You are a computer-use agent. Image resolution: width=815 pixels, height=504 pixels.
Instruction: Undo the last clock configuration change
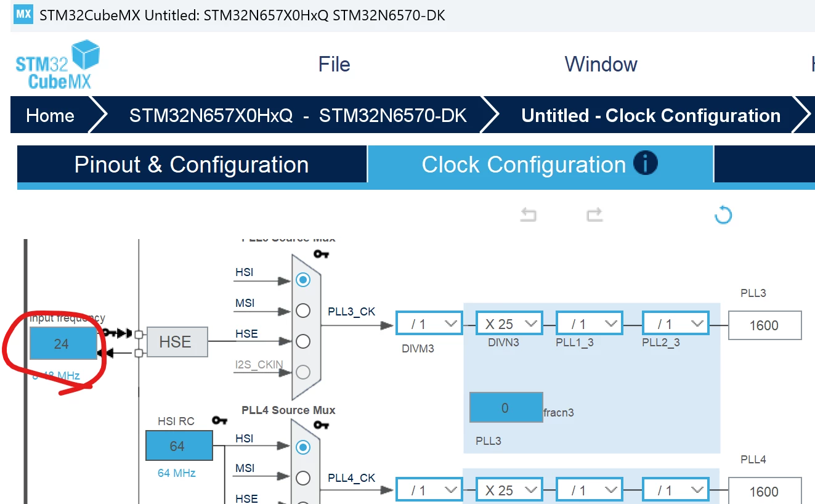click(529, 214)
